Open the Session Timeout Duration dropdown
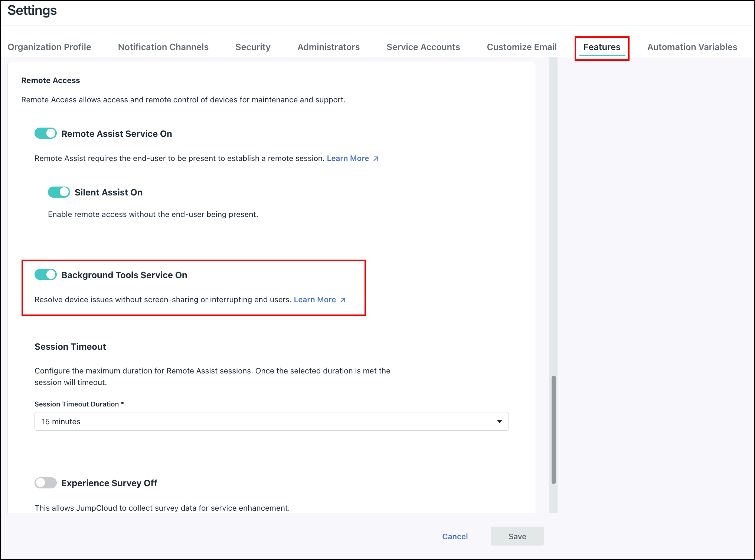The image size is (755, 560). tap(271, 421)
